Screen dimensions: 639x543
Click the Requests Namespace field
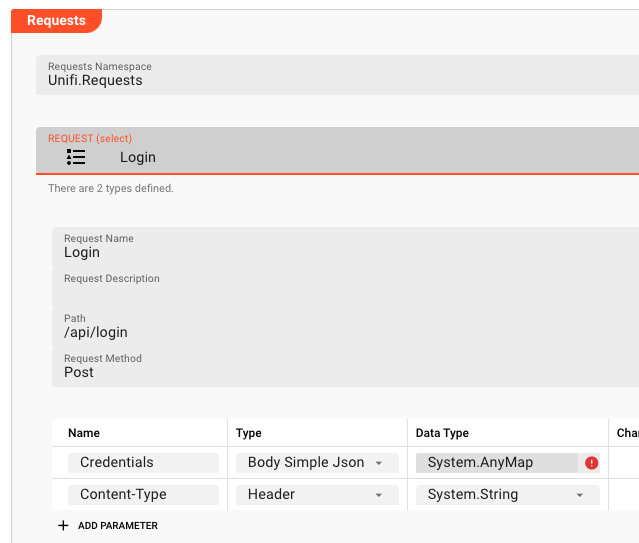337,75
